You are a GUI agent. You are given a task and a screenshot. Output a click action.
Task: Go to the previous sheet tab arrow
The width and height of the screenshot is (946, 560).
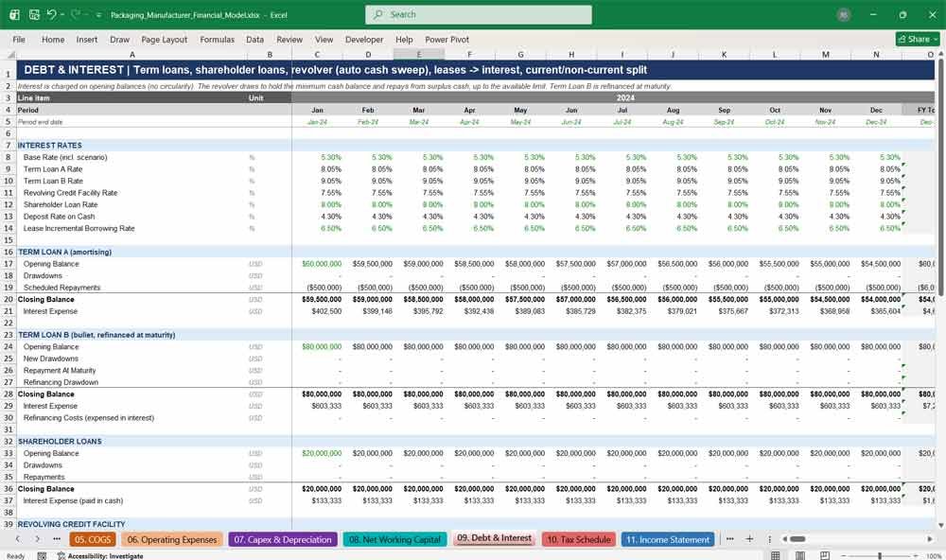point(18,539)
